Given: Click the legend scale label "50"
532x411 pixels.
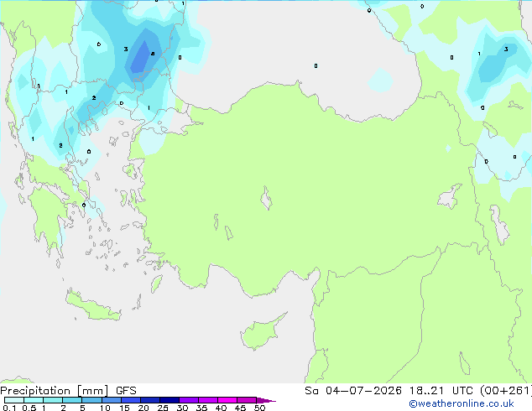Looking at the screenshot, I should [x=259, y=408].
